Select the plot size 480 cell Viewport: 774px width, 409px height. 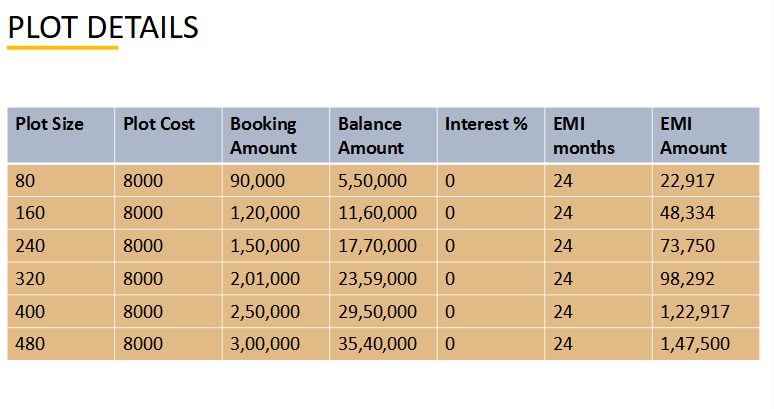tap(61, 344)
